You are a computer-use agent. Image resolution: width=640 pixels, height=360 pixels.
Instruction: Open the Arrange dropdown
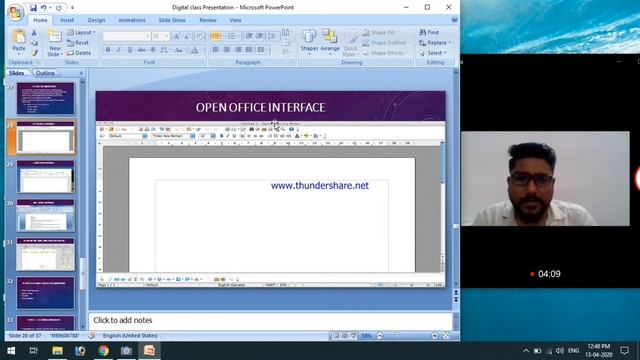[x=330, y=42]
